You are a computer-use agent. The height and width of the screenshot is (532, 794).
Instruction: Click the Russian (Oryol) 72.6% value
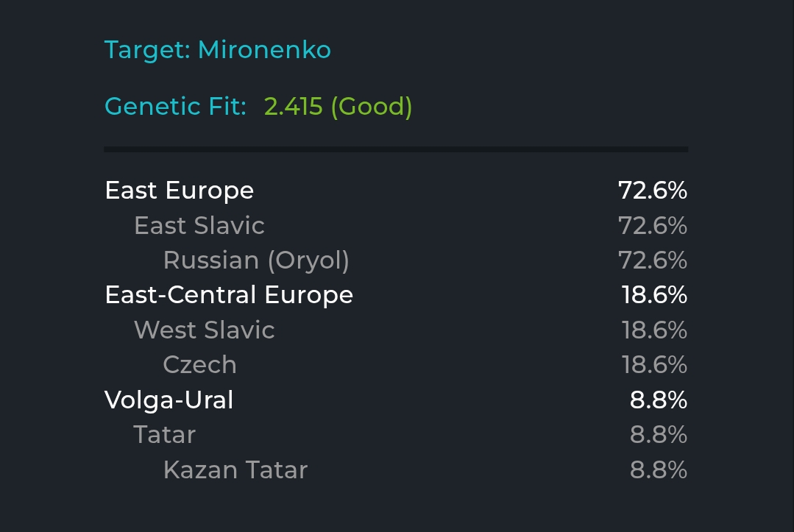653,260
